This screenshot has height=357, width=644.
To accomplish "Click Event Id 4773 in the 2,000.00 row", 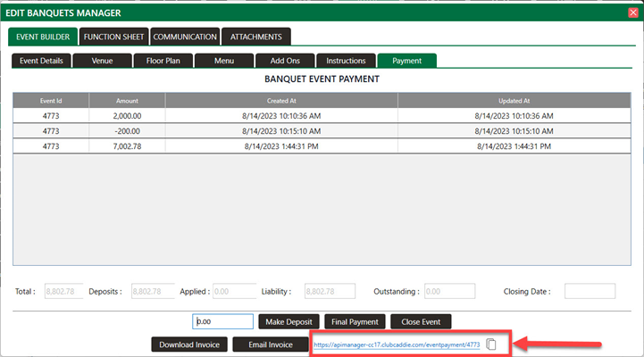I will click(51, 116).
